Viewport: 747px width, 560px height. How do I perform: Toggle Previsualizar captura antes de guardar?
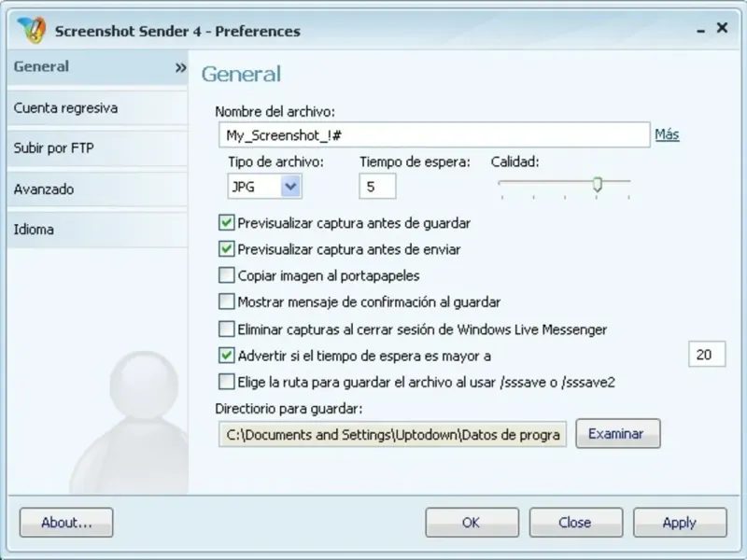point(226,223)
